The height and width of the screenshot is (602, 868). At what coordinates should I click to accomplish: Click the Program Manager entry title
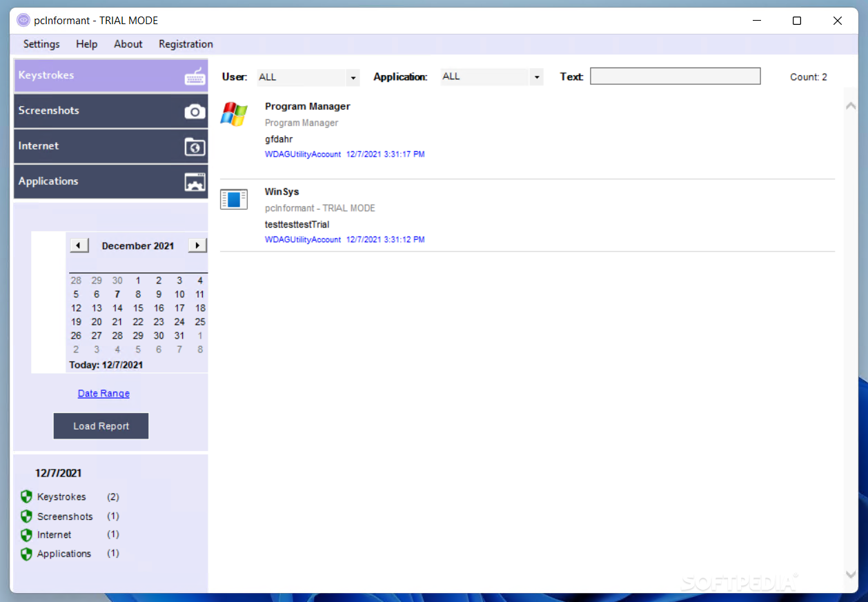[308, 106]
